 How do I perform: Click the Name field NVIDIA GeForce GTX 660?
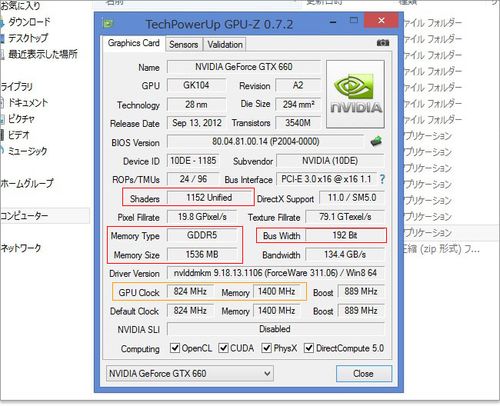pyautogui.click(x=244, y=67)
